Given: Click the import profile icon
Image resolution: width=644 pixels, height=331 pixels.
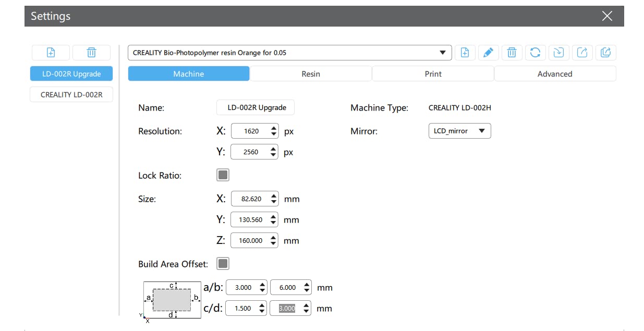Looking at the screenshot, I should click(558, 52).
